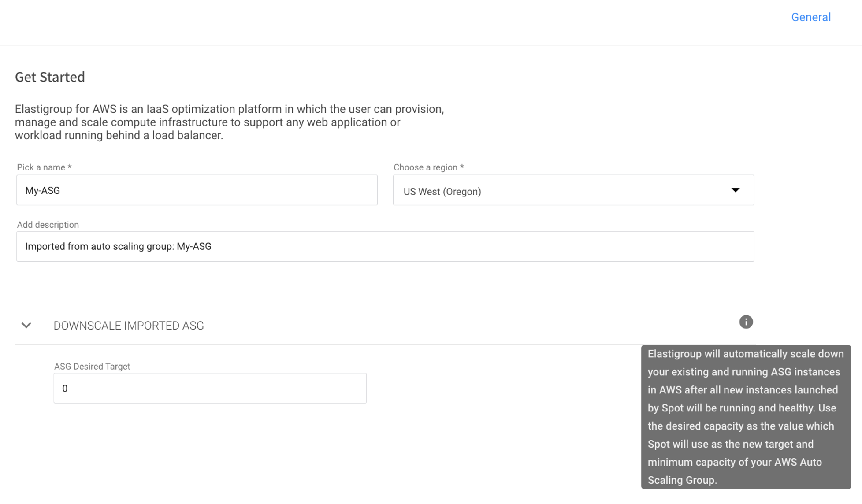Click the DOWNSCALE IMPORTED ASG section title
862x504 pixels.
click(129, 326)
